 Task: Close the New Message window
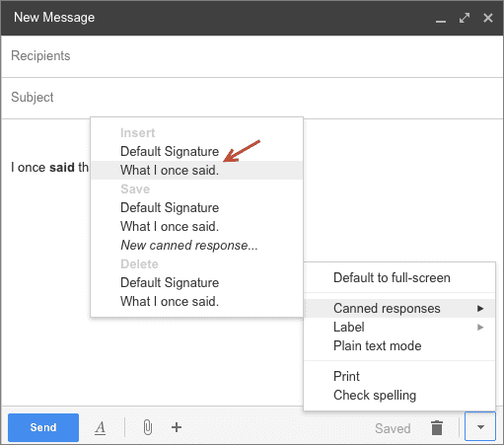click(488, 18)
